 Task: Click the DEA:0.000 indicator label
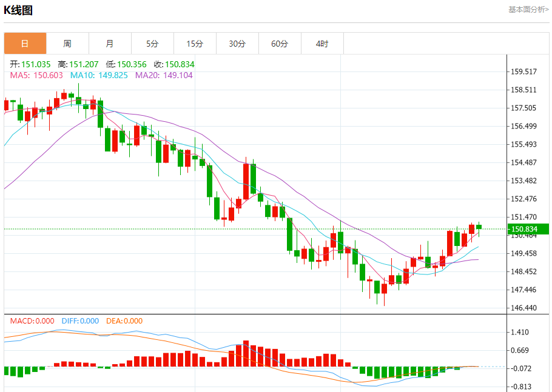pos(124,321)
